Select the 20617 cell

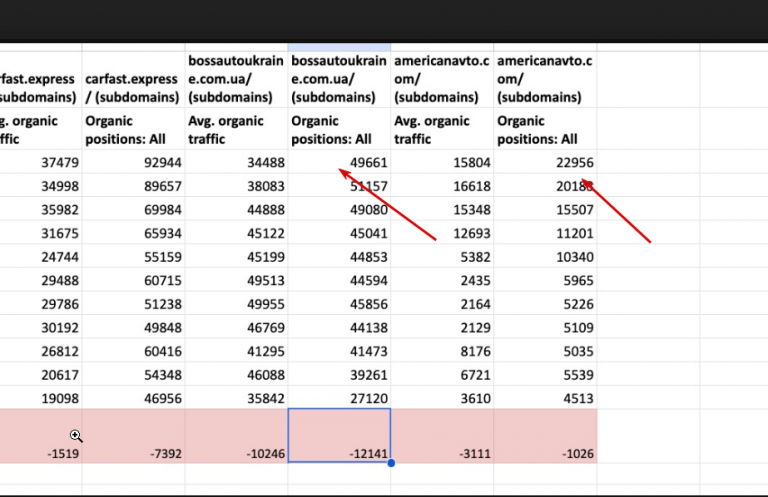pyautogui.click(x=41, y=375)
